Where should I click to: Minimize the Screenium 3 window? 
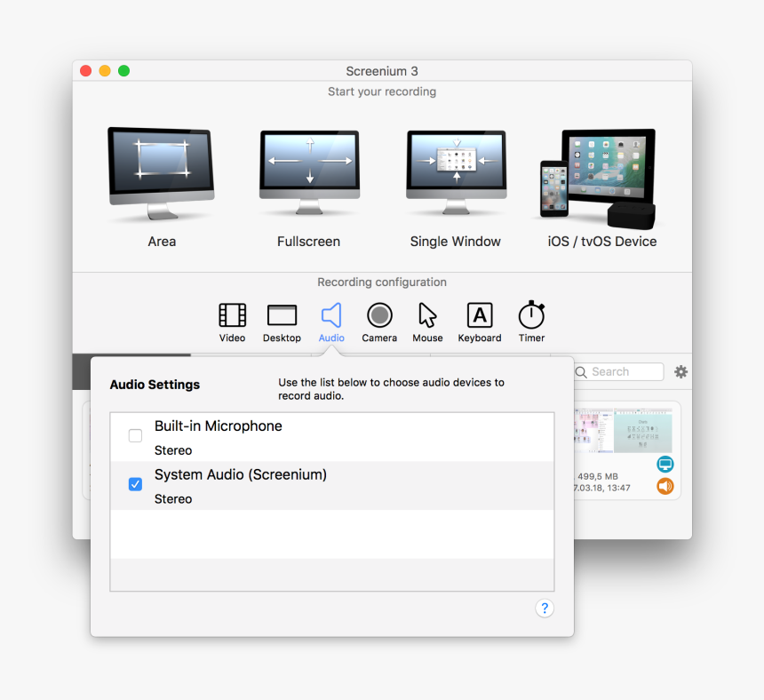tap(105, 71)
